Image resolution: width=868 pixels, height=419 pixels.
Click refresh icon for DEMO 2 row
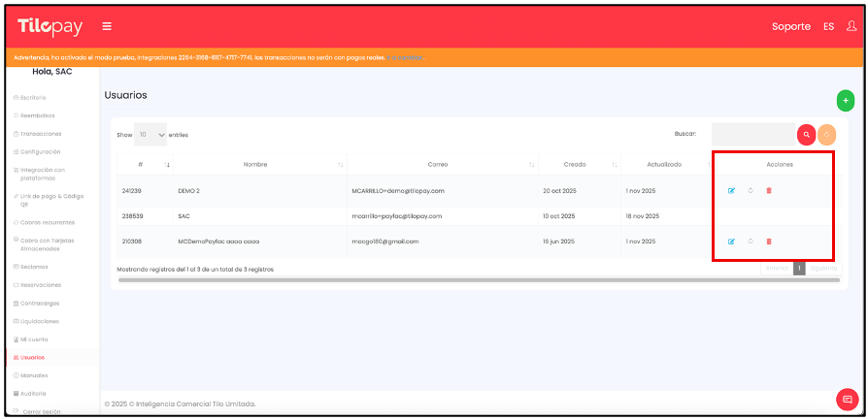(750, 190)
